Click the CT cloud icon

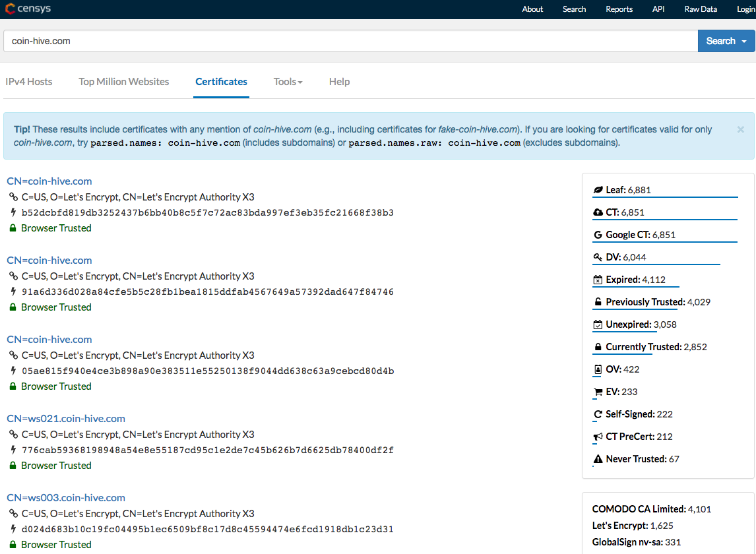[598, 212]
